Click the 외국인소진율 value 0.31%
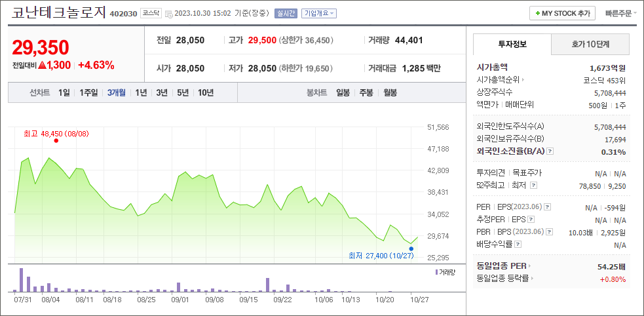644x316 pixels. click(614, 152)
